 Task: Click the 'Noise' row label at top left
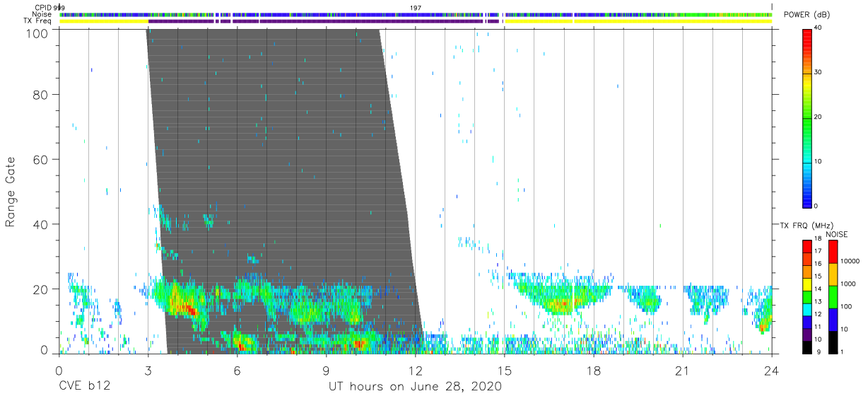pos(41,14)
